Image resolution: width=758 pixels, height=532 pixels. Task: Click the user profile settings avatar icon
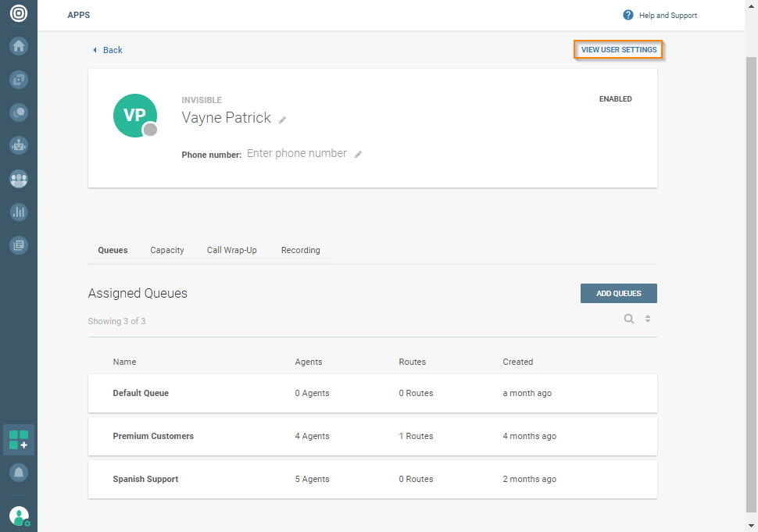[19, 516]
